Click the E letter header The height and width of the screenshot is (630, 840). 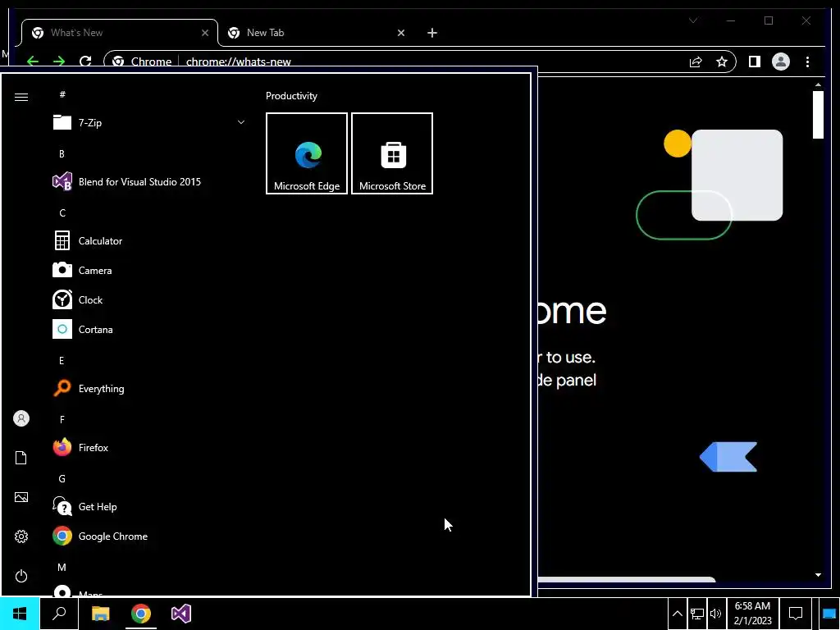point(62,361)
